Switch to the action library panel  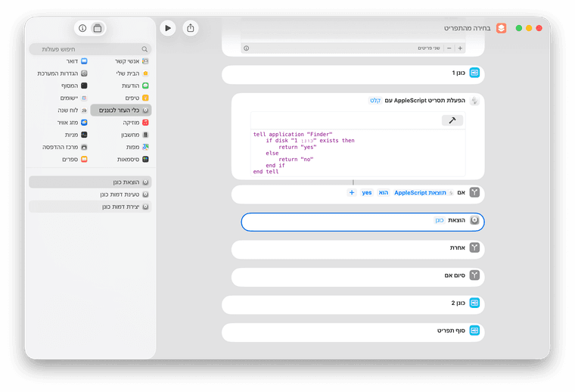pos(98,28)
